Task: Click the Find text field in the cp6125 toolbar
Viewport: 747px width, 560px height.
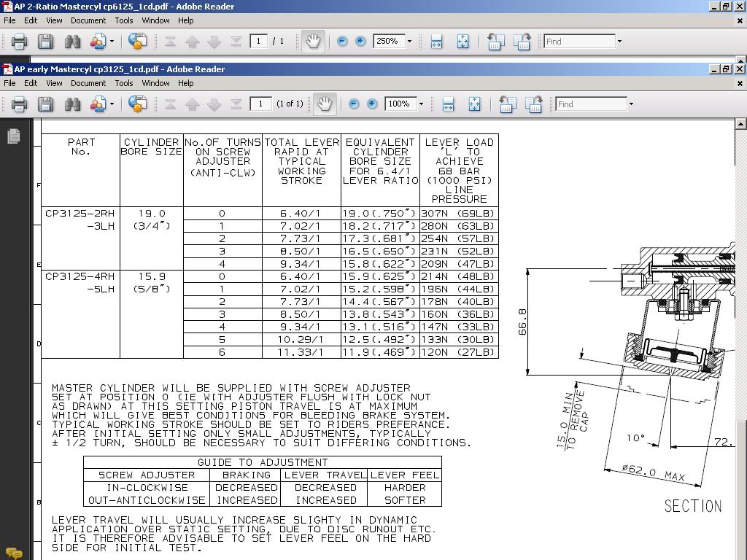Action: 579,42
